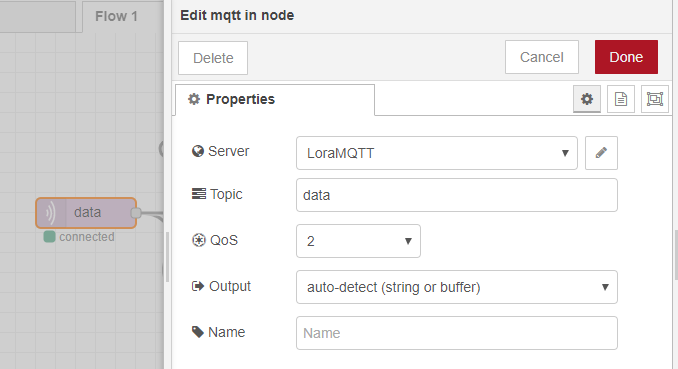Edit the LoraMQTT server with pencil icon
Screen dimensions: 678x369
coord(601,153)
